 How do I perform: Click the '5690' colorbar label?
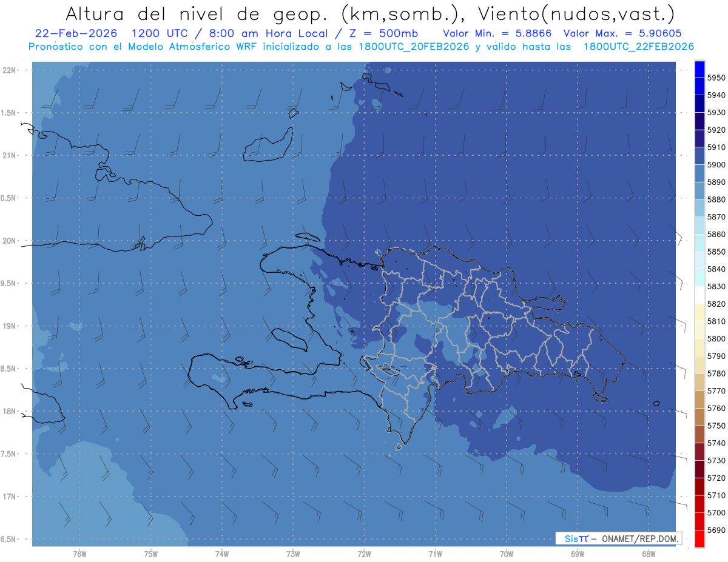716,530
